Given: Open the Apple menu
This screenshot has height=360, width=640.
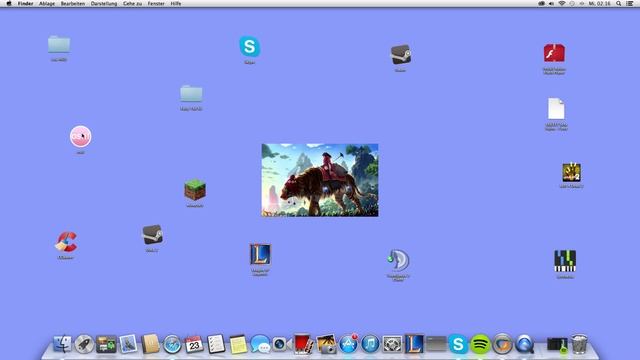Looking at the screenshot, I should [x=9, y=3].
